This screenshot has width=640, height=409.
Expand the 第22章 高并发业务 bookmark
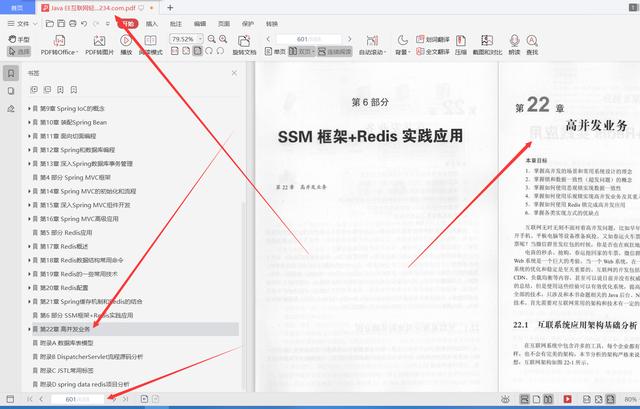pos(29,329)
